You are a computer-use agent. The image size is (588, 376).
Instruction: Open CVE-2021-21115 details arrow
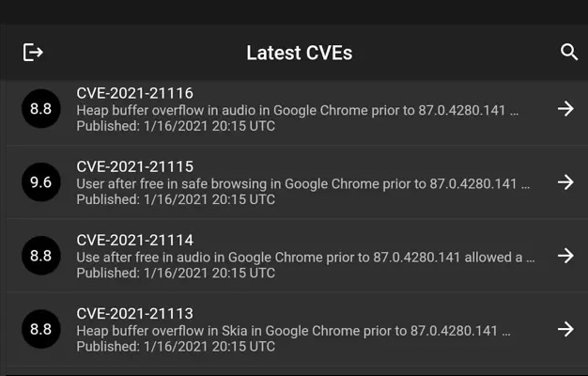point(565,182)
